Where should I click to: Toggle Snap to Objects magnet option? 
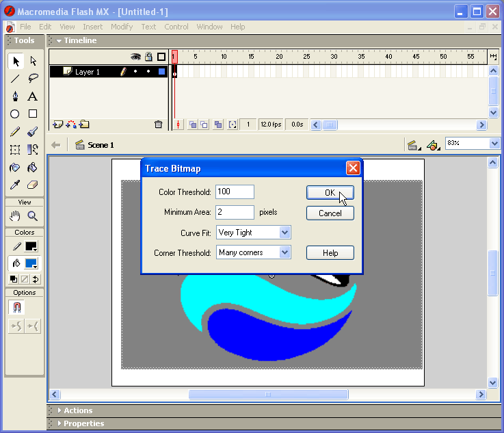pos(16,307)
